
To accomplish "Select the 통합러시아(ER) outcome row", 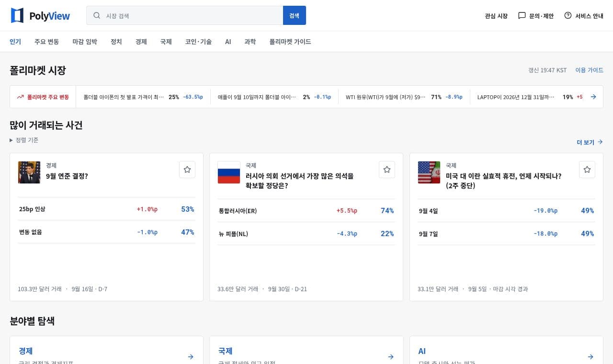I will coord(306,211).
